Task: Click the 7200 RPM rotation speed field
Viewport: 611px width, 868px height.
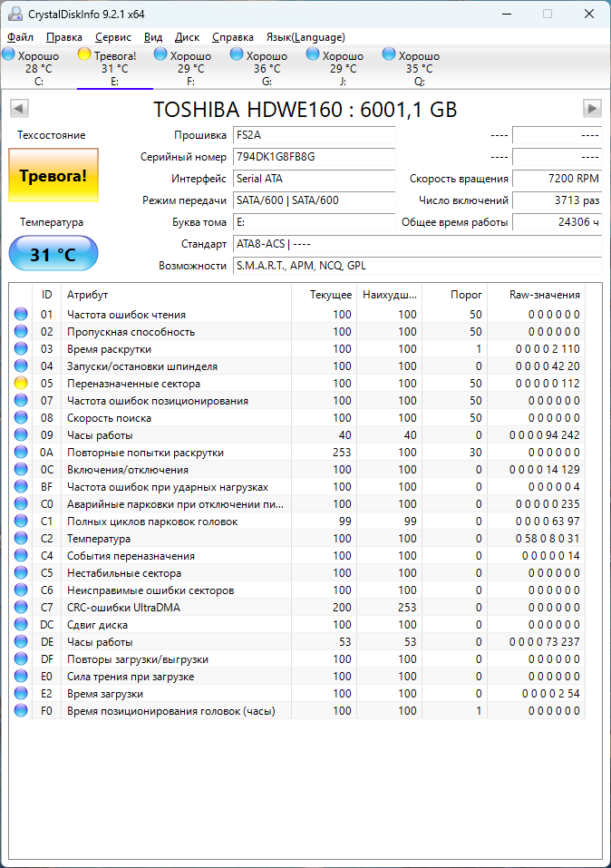Action: (x=558, y=179)
